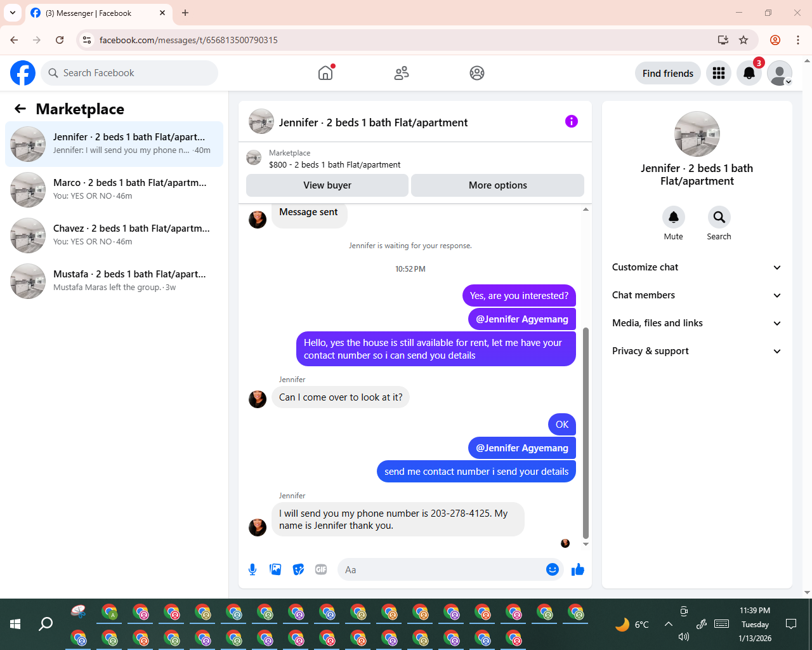The height and width of the screenshot is (650, 812).
Task: Open the Notifications bell icon
Action: point(749,73)
